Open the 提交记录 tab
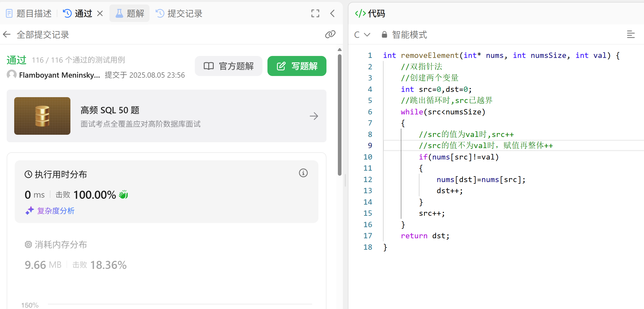This screenshot has height=309, width=644. click(x=179, y=13)
